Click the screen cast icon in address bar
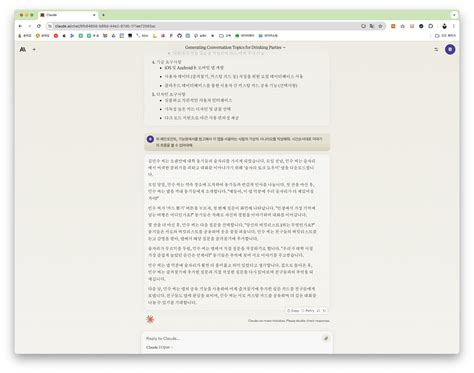Image resolution: width=474 pixels, height=373 pixels. [x=363, y=26]
